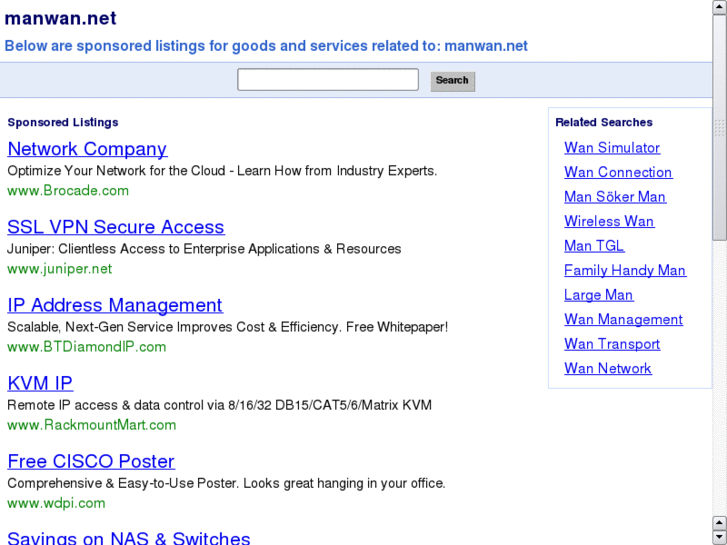Open the KVM IP listing
This screenshot has width=727, height=545.
point(40,383)
